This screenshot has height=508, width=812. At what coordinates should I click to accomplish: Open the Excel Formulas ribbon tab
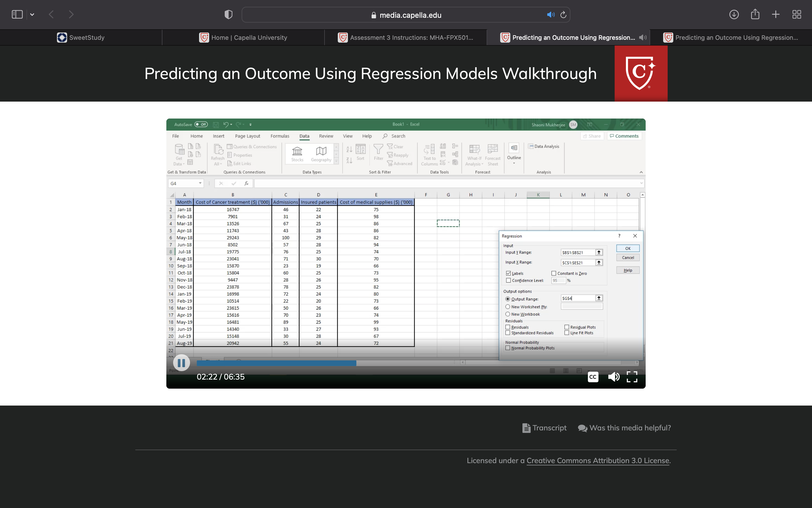click(x=280, y=136)
